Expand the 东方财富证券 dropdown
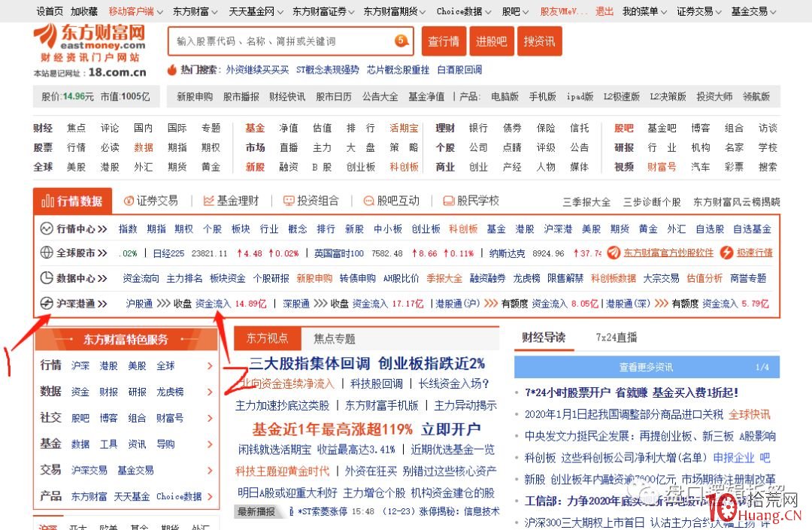Screen dimensions: 812x530 pyautogui.click(x=351, y=12)
